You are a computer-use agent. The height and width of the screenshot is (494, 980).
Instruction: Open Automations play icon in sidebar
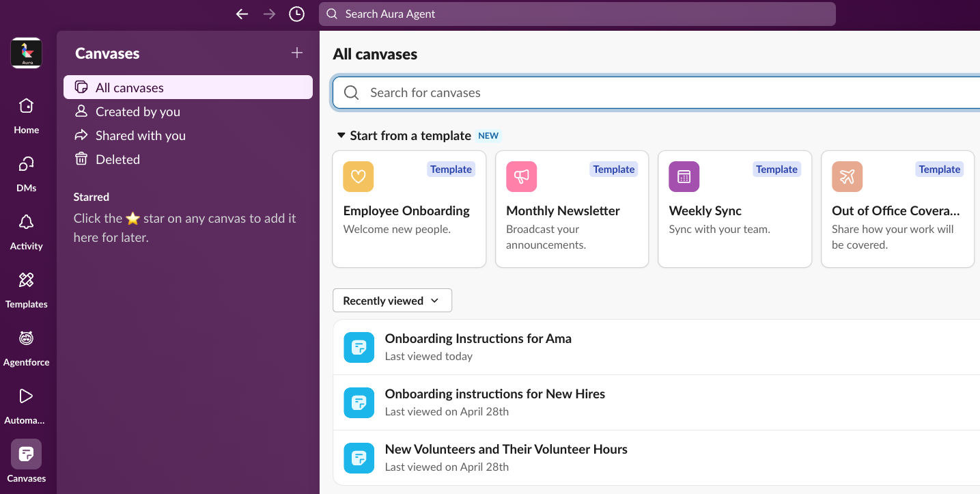(x=27, y=405)
